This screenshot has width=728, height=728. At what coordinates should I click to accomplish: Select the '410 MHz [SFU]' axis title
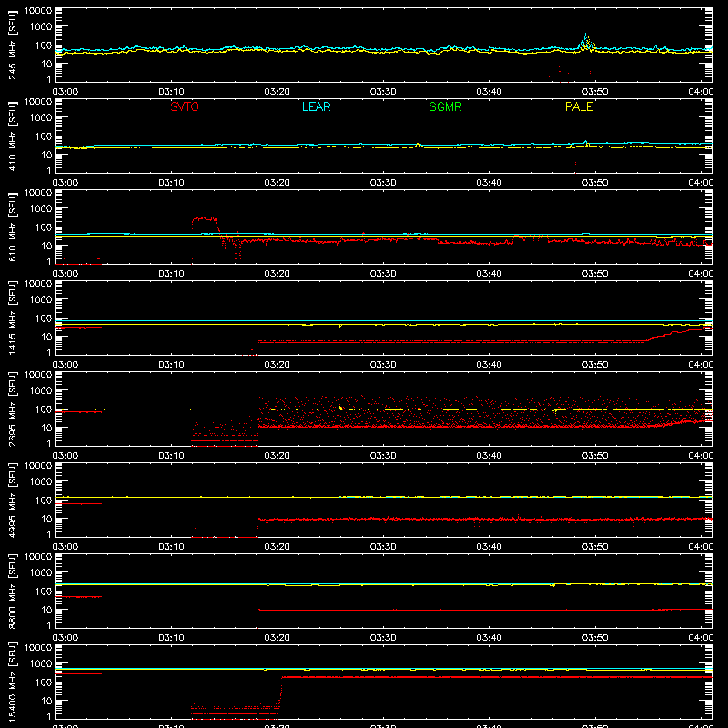click(13, 136)
